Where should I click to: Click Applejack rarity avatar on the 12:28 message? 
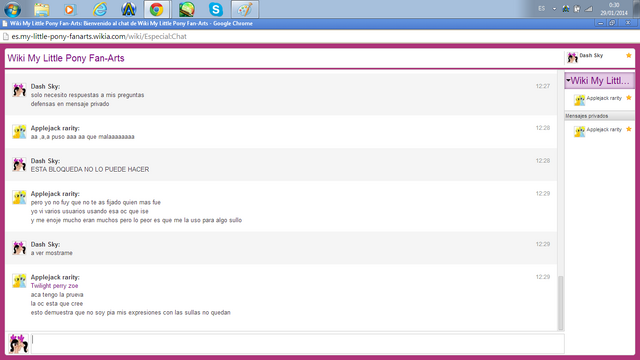[x=19, y=131]
